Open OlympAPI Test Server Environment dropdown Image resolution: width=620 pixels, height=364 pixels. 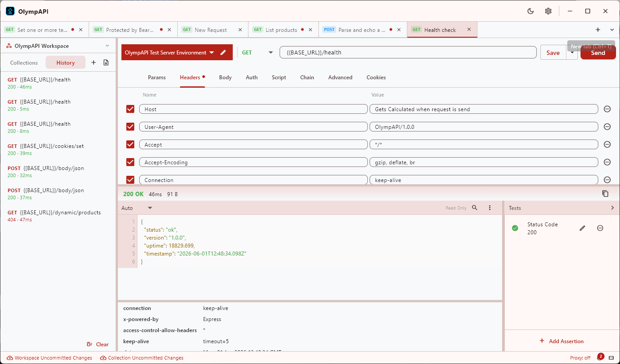pyautogui.click(x=169, y=52)
